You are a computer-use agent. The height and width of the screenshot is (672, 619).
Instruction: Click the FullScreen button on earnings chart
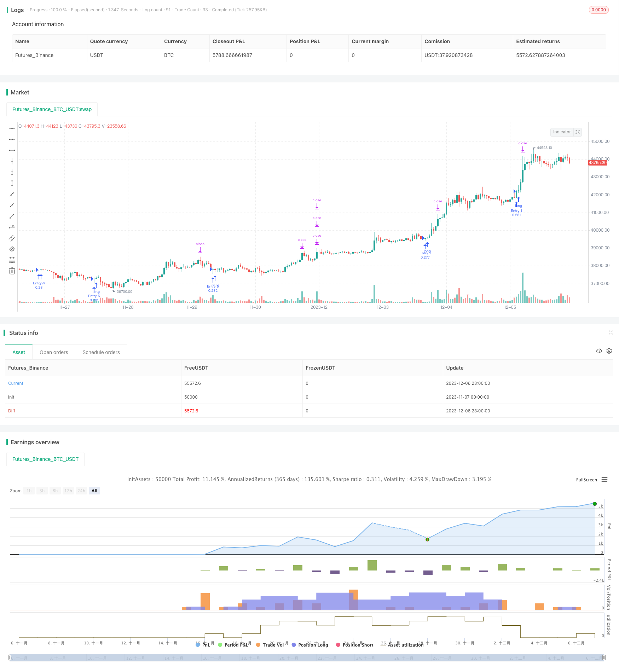coord(586,480)
